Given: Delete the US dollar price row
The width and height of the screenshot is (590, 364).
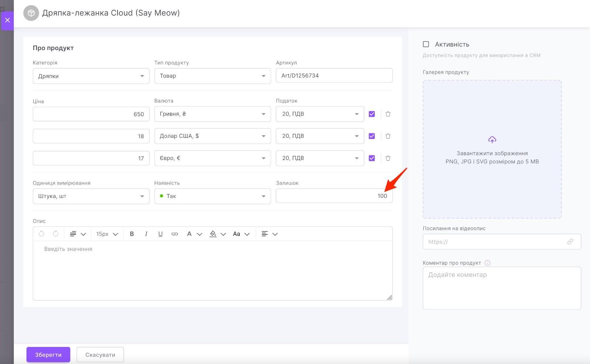Looking at the screenshot, I should tap(388, 136).
